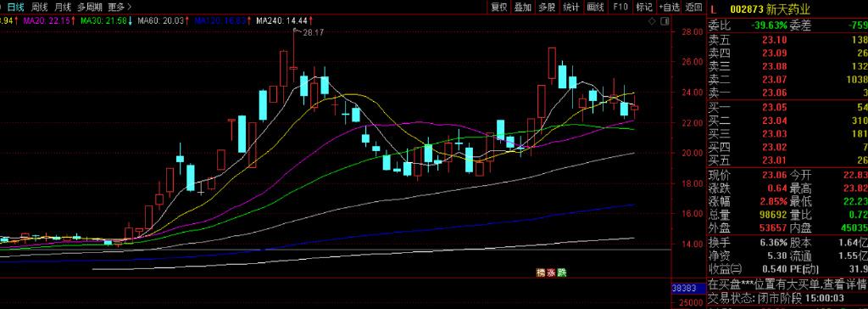This screenshot has width=868, height=309.
Task: Select the 买五 23.01 order row
Action: 787,160
